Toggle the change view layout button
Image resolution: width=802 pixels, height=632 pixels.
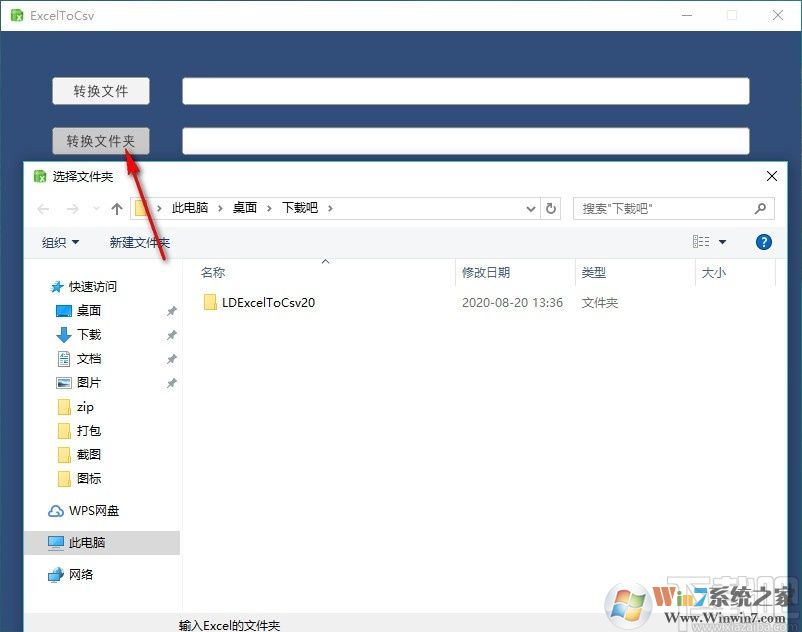coord(702,241)
